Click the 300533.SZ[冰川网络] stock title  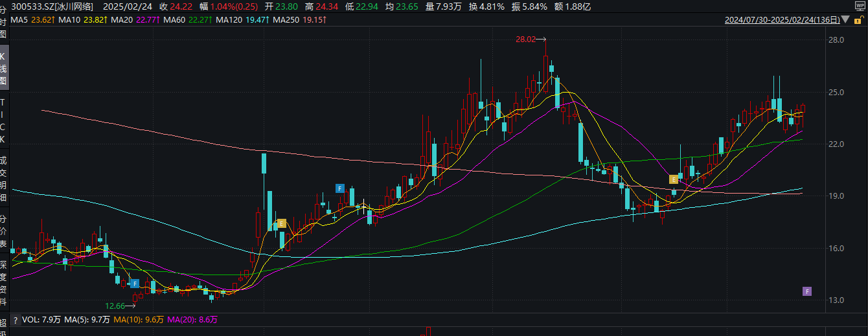[x=48, y=6]
